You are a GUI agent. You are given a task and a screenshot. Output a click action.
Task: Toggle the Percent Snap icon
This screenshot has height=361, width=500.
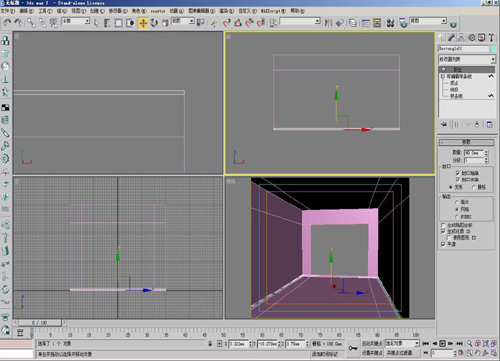pyautogui.click(x=249, y=23)
